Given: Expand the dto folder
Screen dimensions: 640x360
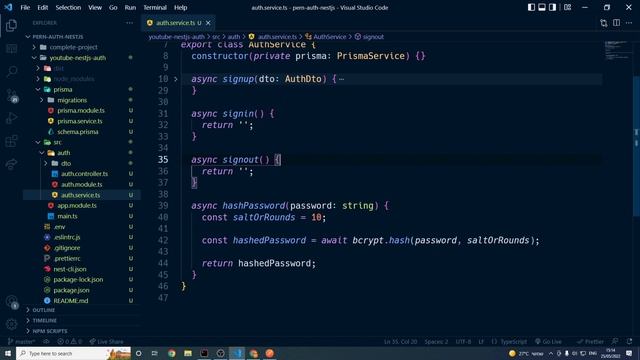Looking at the screenshot, I should [82, 163].
